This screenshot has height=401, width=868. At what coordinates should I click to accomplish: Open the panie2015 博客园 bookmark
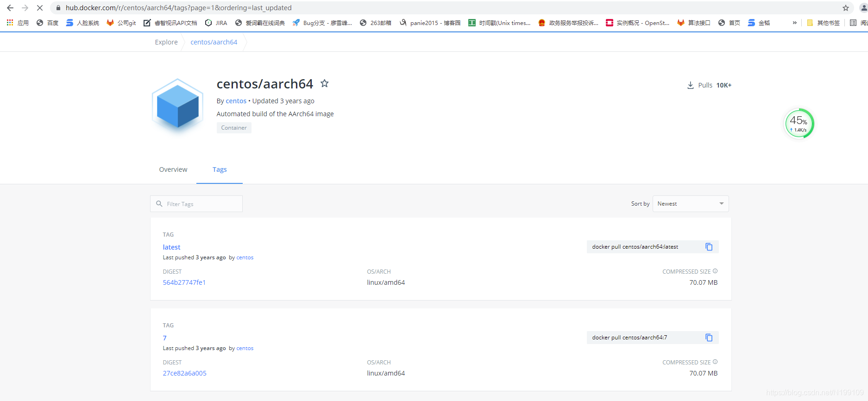430,23
